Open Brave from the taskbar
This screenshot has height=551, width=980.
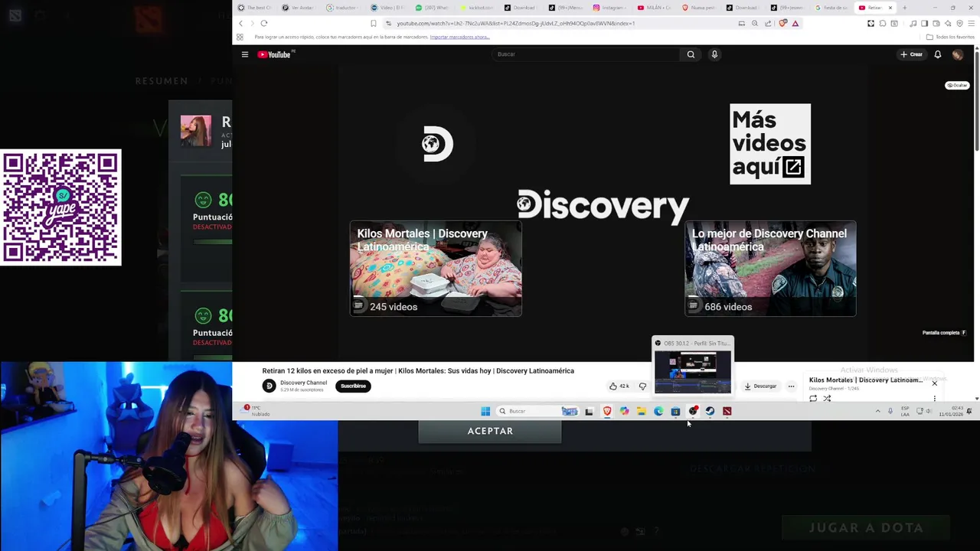607,411
